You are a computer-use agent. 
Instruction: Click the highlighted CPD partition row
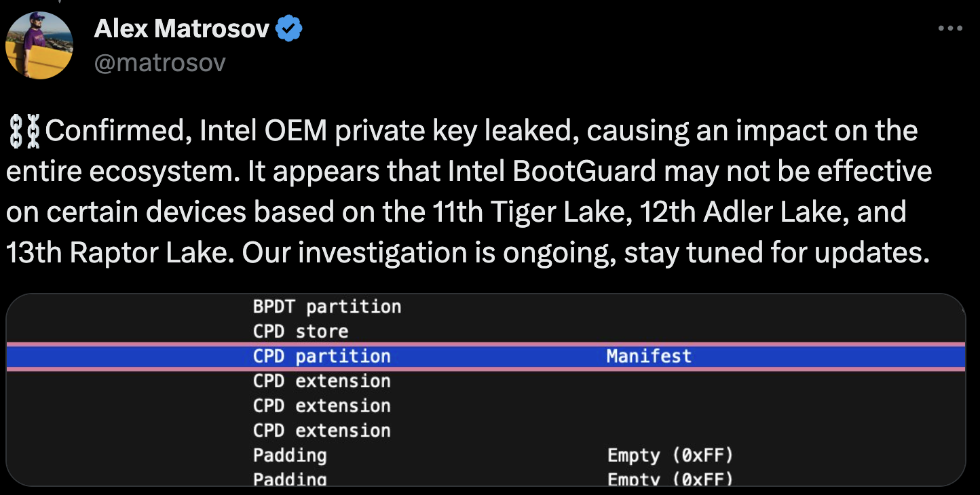coord(321,355)
